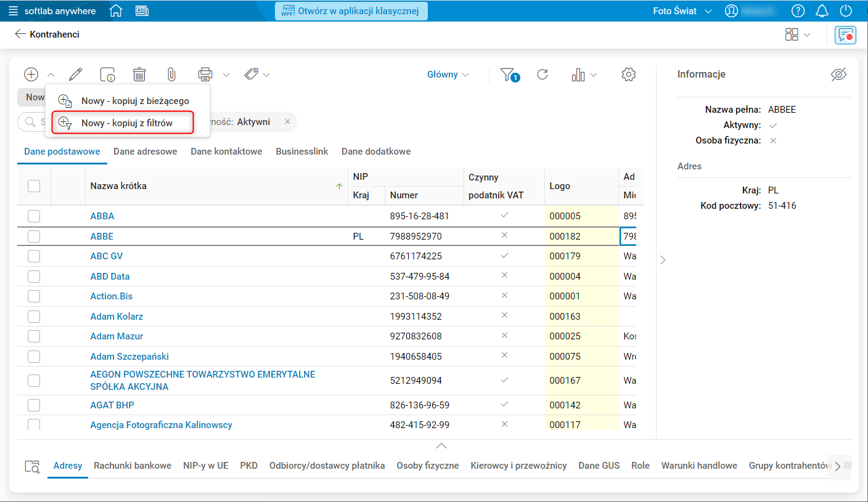Open the Foto Świat company dropdown

pos(682,11)
